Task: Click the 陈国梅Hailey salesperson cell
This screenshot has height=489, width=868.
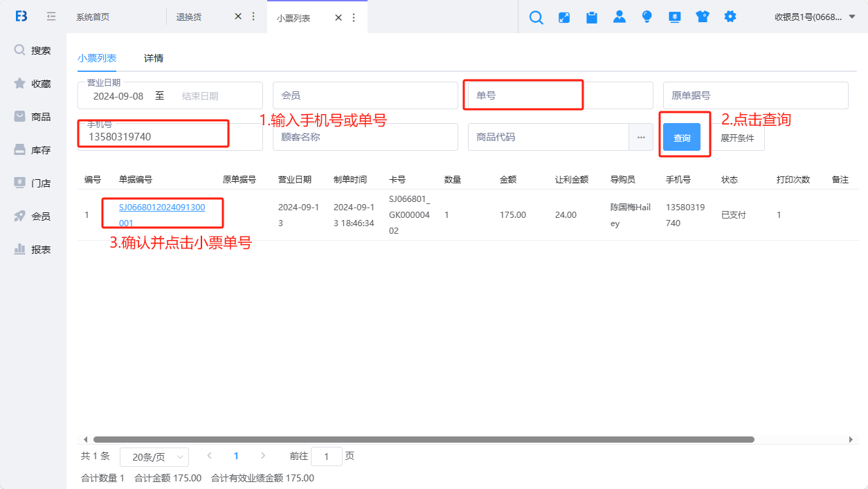Action: pyautogui.click(x=631, y=215)
